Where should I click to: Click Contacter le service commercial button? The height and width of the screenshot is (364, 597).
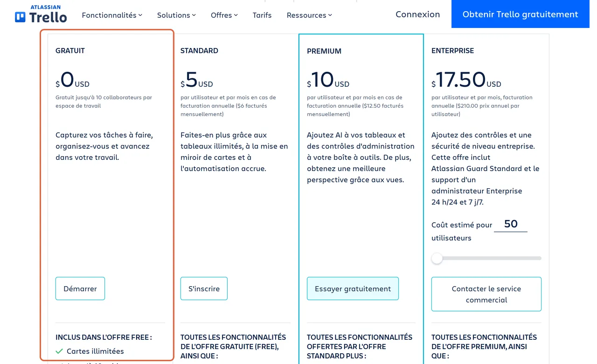tap(486, 294)
